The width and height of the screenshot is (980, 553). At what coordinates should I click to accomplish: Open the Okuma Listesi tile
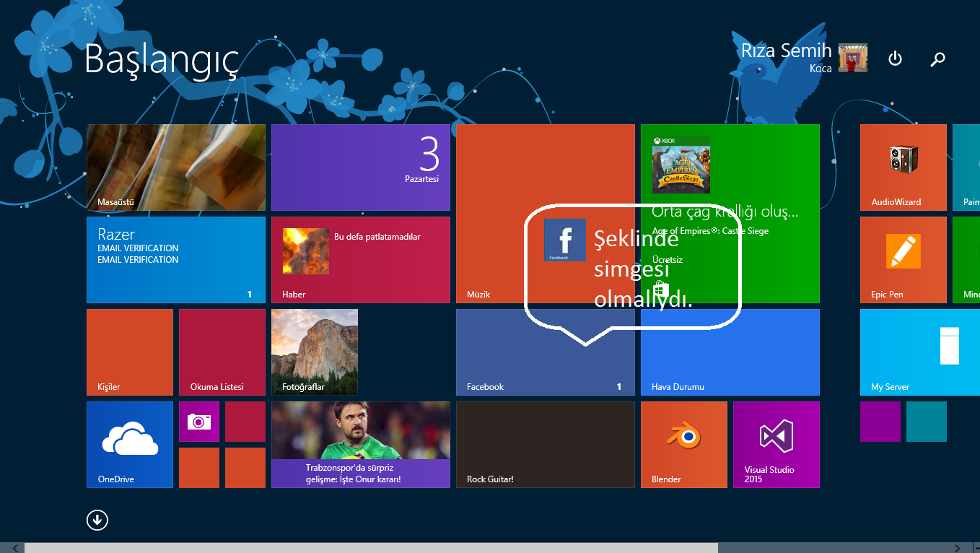[222, 352]
